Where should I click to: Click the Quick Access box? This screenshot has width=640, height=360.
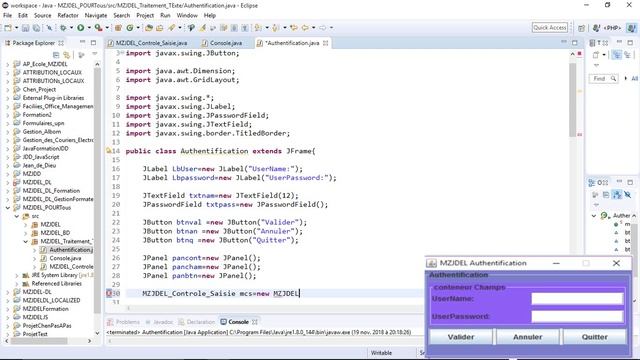click(550, 28)
